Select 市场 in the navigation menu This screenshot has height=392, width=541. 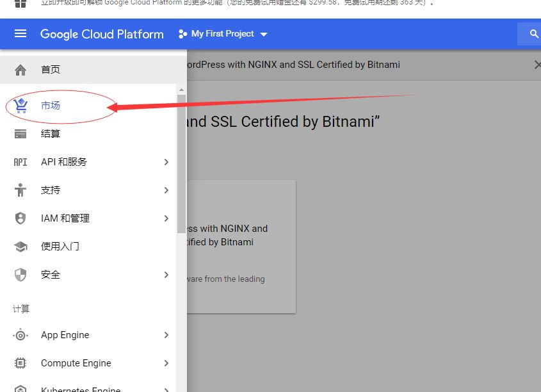pyautogui.click(x=88, y=106)
